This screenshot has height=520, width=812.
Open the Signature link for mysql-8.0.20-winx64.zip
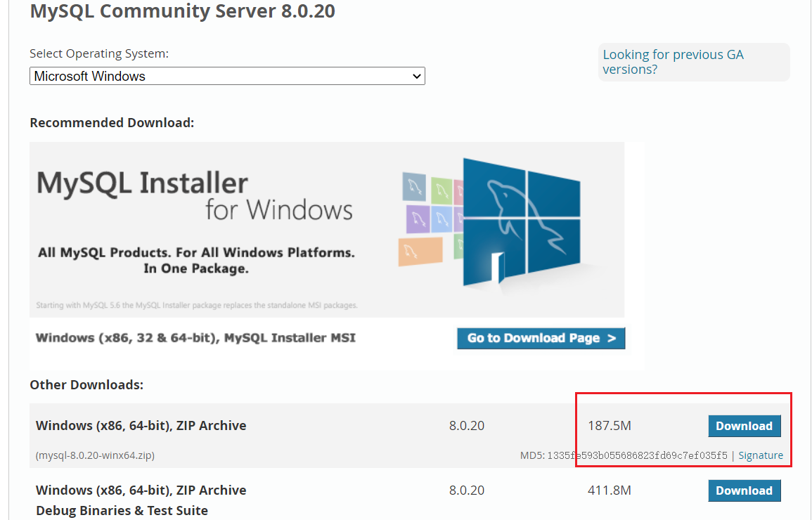point(760,455)
